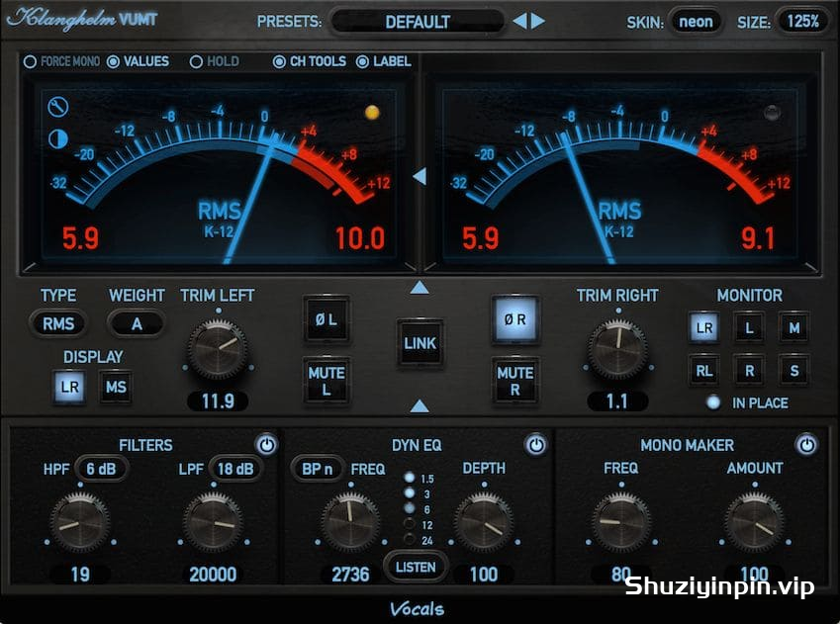Click the up arrow below the LINK button
This screenshot has height=624, width=840.
(x=420, y=406)
